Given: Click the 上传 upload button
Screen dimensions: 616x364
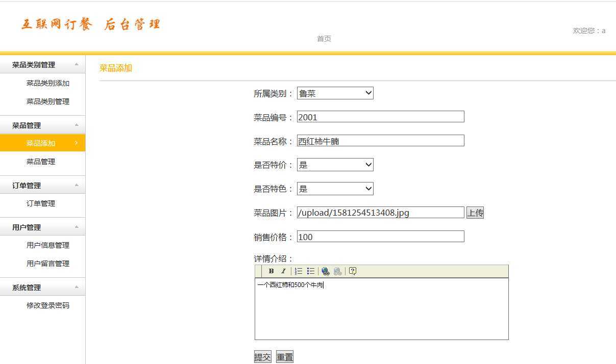Looking at the screenshot, I should (x=475, y=213).
